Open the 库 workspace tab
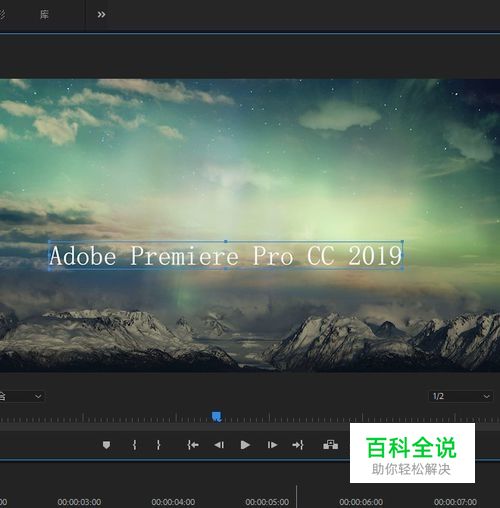Image resolution: width=500 pixels, height=508 pixels. click(44, 14)
